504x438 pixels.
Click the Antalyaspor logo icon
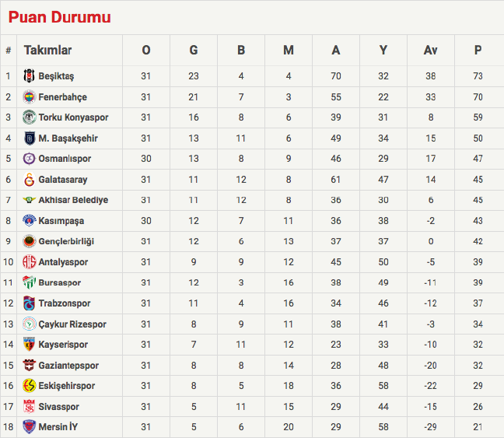point(29,262)
